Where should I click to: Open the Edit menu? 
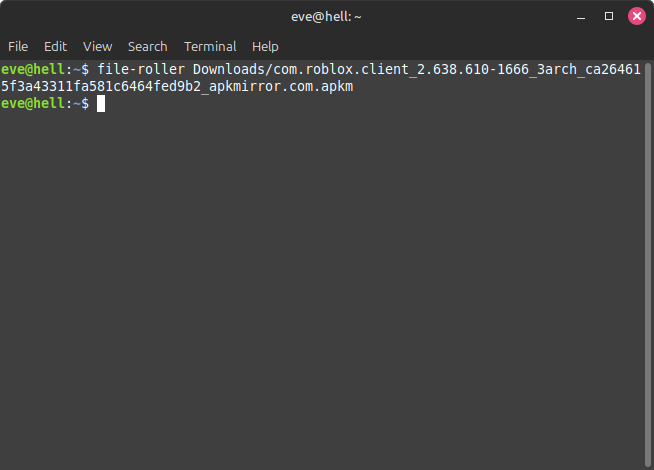point(55,46)
